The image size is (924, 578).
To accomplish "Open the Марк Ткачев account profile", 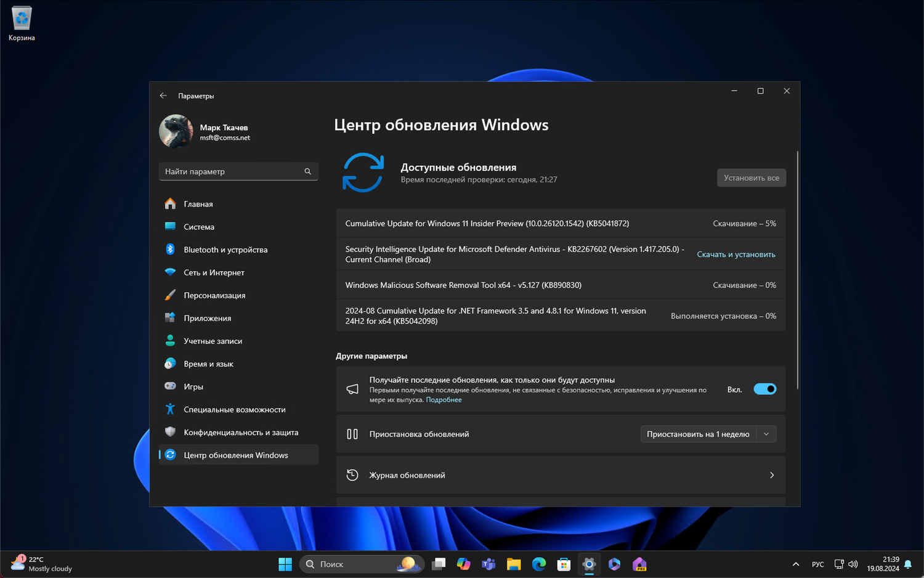I will coord(205,131).
